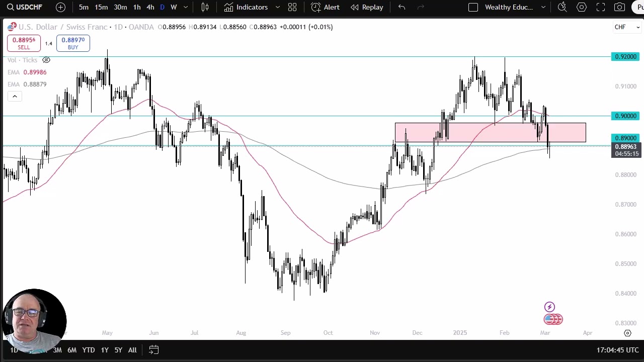Screen dimensions: 644x362
Task: Open the indicator templates grid icon
Action: [x=292, y=7]
